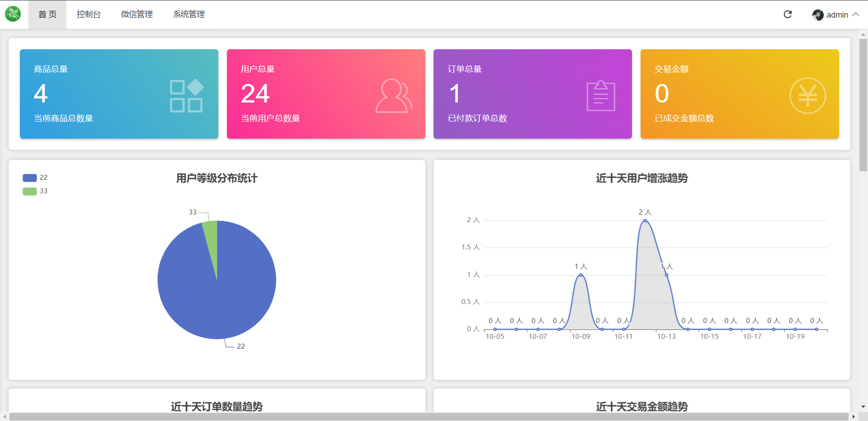Click the vertical scrollbar thumb
Image resolution: width=868 pixels, height=421 pixels.
tap(863, 105)
